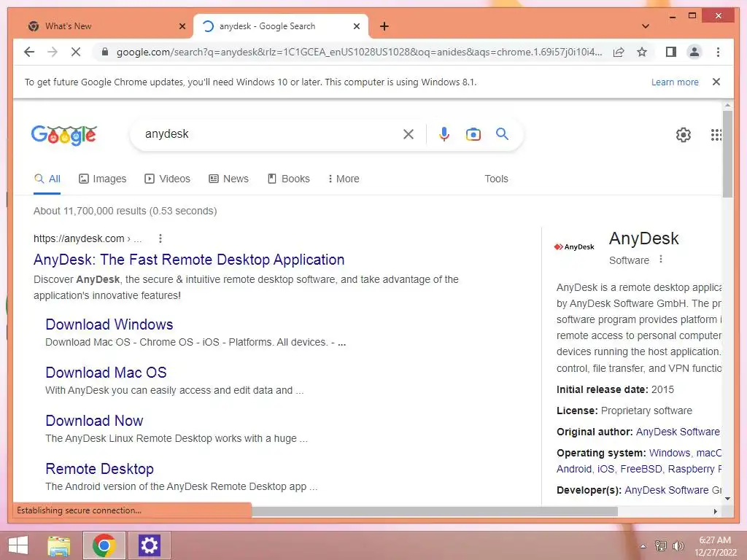Image resolution: width=747 pixels, height=560 pixels.
Task: Open the Download Windows link
Action: pos(109,324)
